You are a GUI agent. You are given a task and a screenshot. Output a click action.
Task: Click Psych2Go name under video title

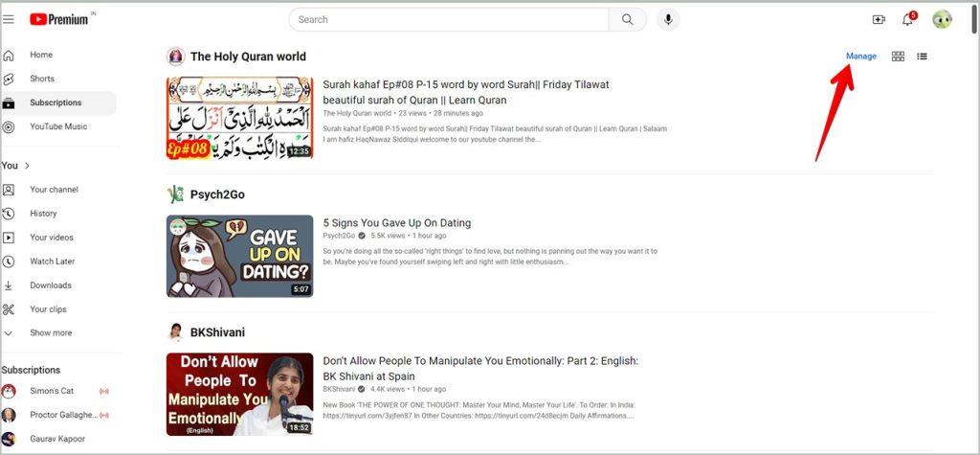point(339,236)
